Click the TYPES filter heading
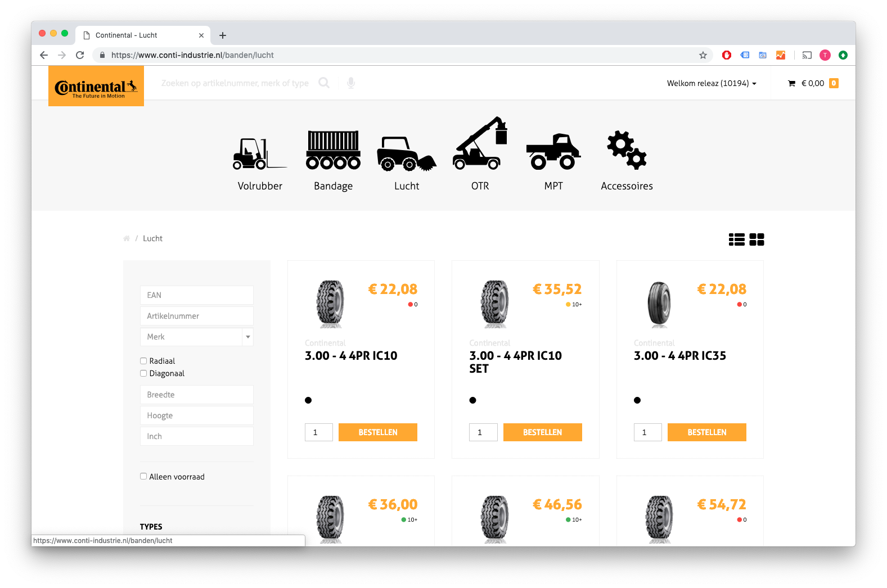 tap(151, 527)
